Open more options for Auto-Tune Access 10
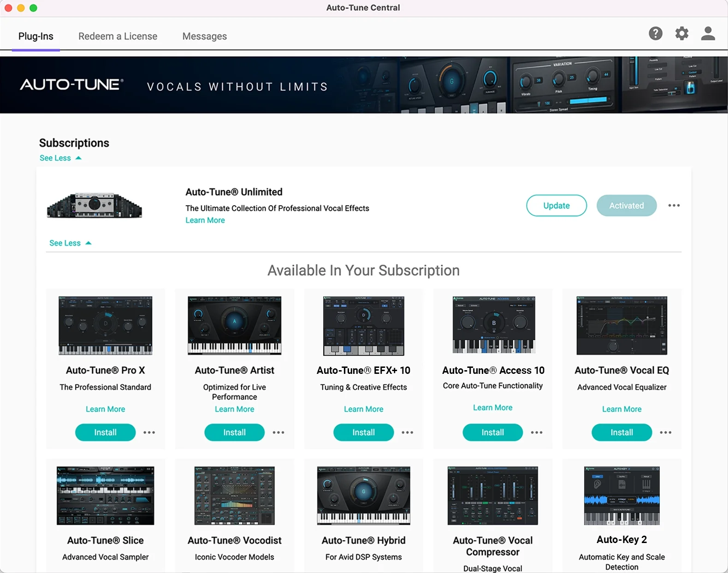Viewport: 728px width, 573px height. pos(536,432)
